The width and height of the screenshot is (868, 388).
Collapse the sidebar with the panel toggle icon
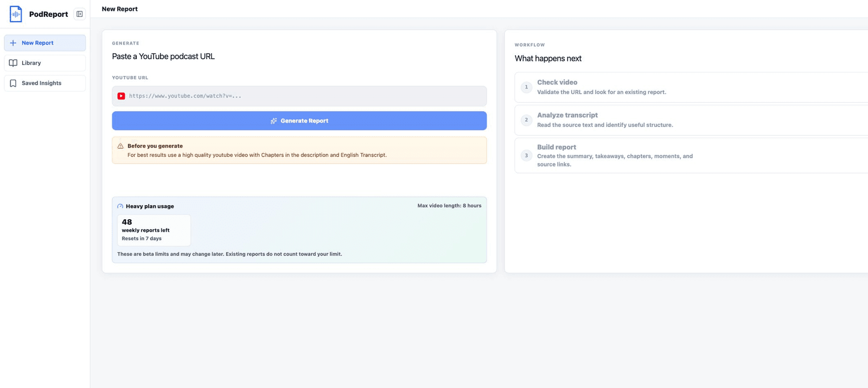pyautogui.click(x=80, y=14)
